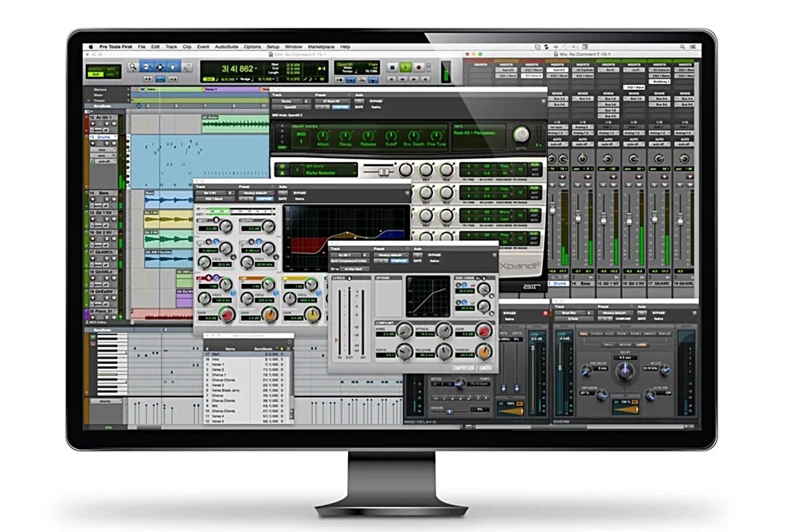Viewport: 786px width, 532px height.
Task: Open the Apple menu
Action: click(91, 47)
